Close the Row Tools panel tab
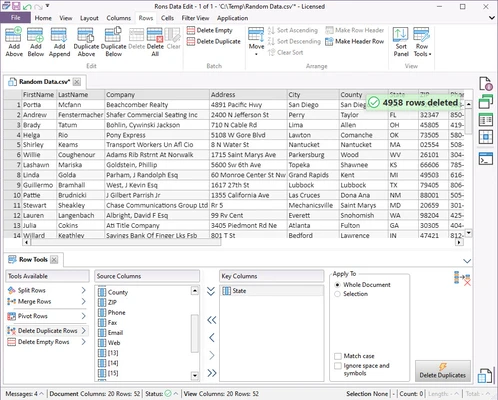Image resolution: width=498 pixels, height=400 pixels. [54, 259]
